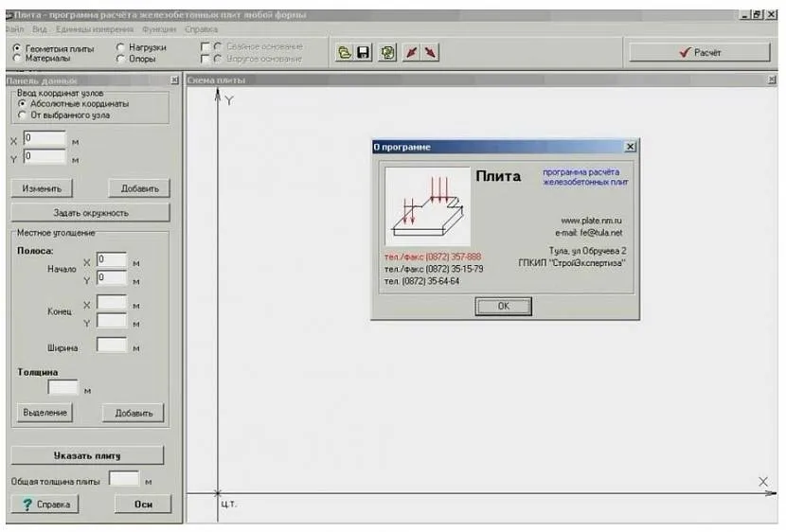Open help via the Справка button

click(45, 505)
